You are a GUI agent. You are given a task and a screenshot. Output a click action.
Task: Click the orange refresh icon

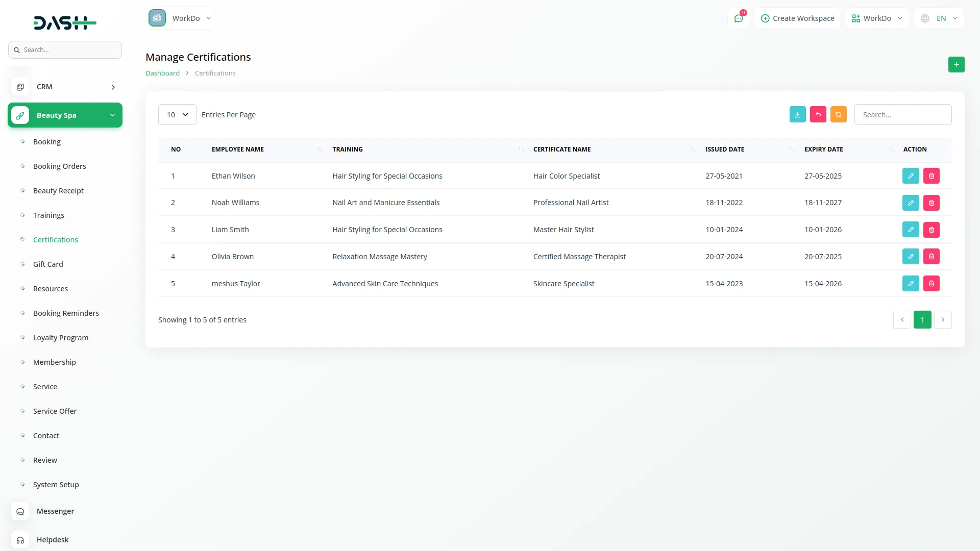click(838, 115)
